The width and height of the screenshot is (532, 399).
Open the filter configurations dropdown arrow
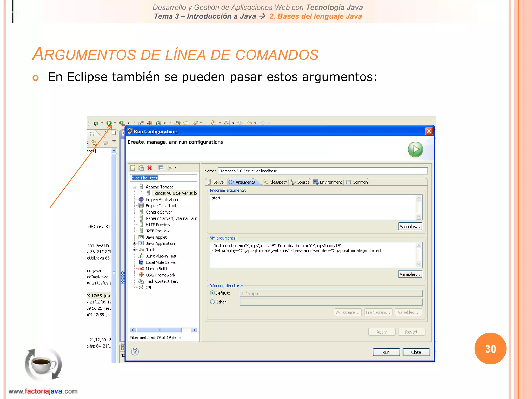pos(176,168)
